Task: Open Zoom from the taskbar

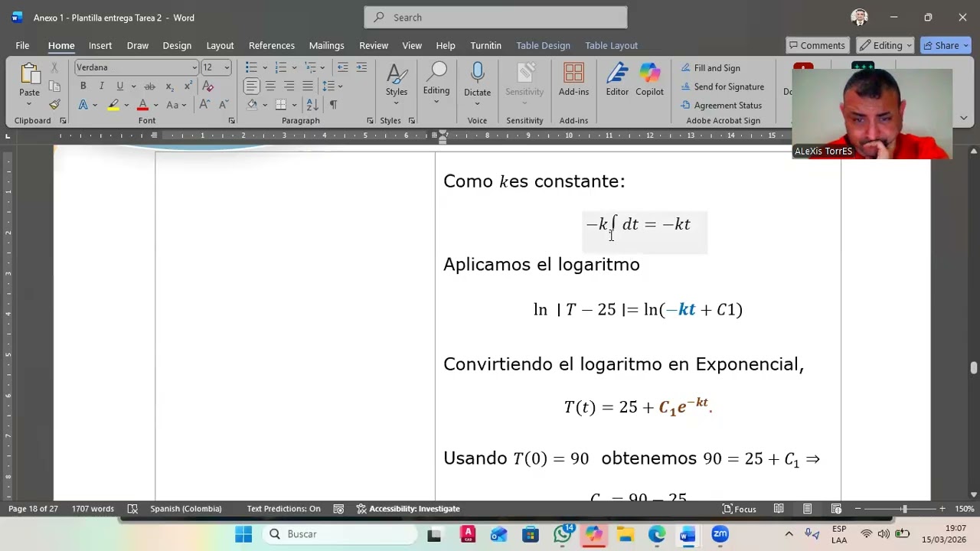Action: click(x=720, y=534)
